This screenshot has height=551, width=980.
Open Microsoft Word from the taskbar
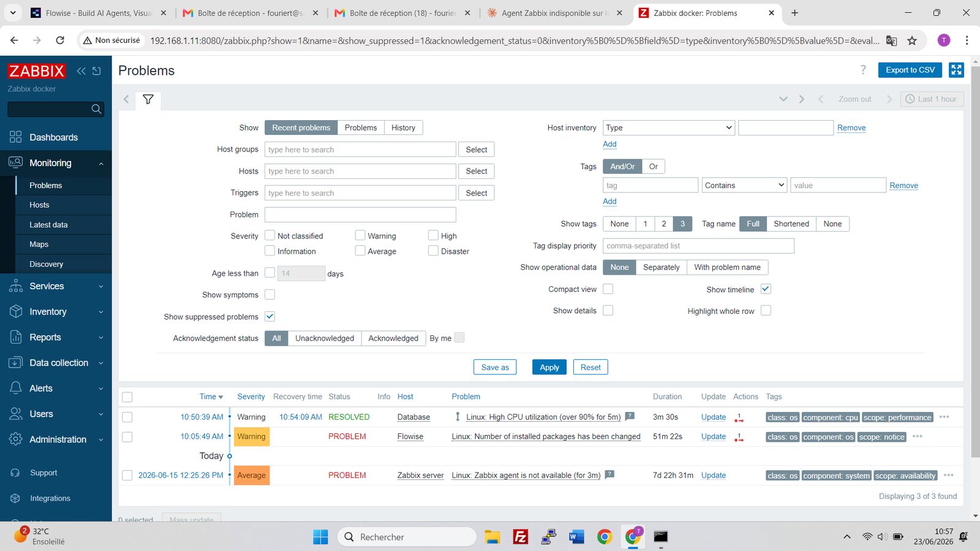coord(576,537)
